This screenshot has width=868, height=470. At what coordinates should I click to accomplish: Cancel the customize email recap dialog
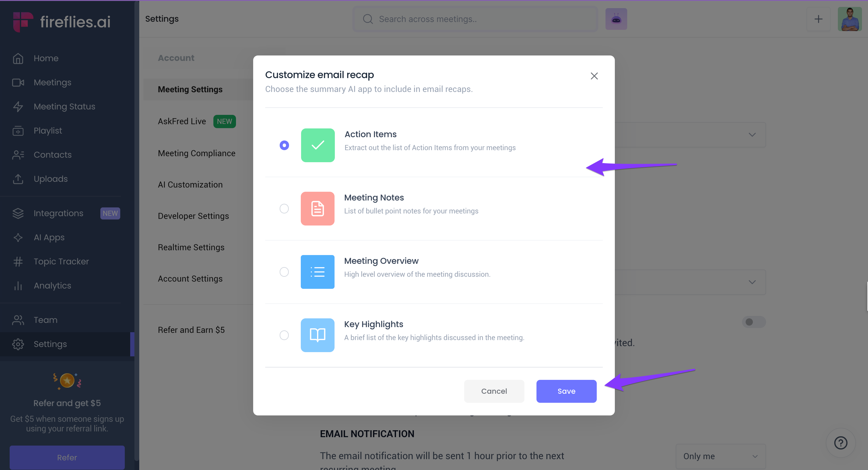[x=494, y=391]
